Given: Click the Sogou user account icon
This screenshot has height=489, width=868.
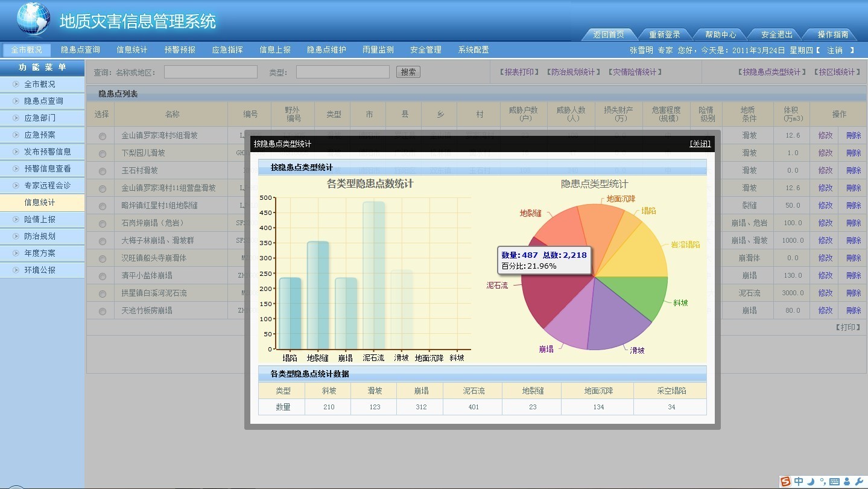Looking at the screenshot, I should [847, 481].
